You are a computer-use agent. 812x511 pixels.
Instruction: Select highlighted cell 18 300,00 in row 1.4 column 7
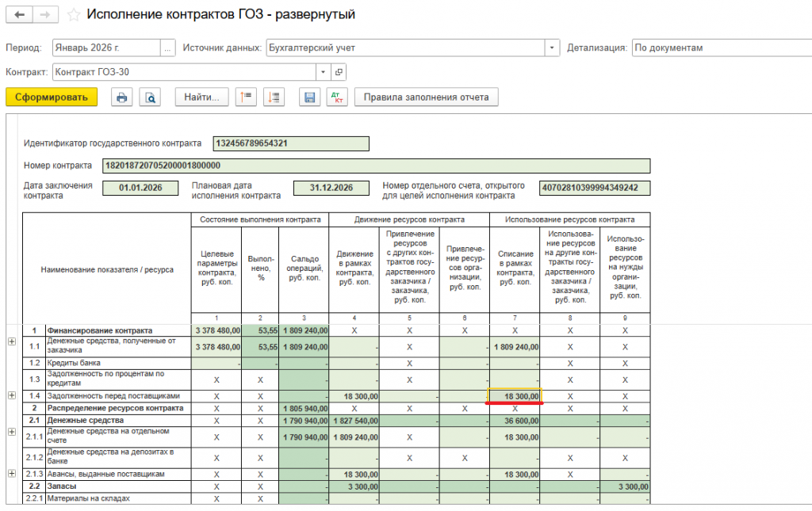[x=515, y=396]
